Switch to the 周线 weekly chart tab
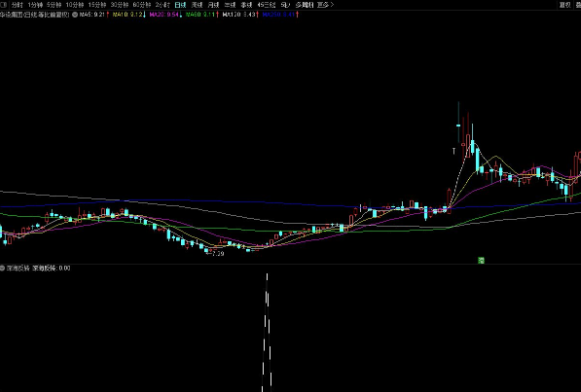Image resolution: width=581 pixels, height=392 pixels. 197,5
